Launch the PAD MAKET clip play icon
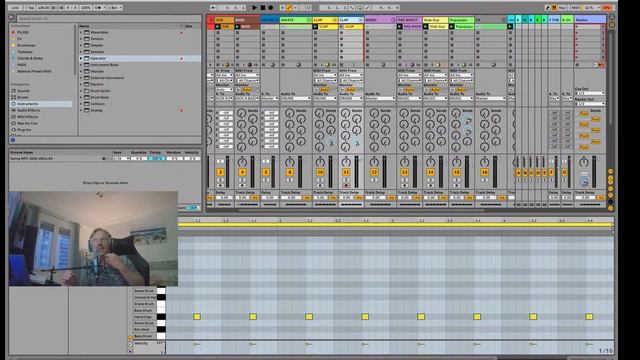This screenshot has height=360, width=640. tap(400, 27)
